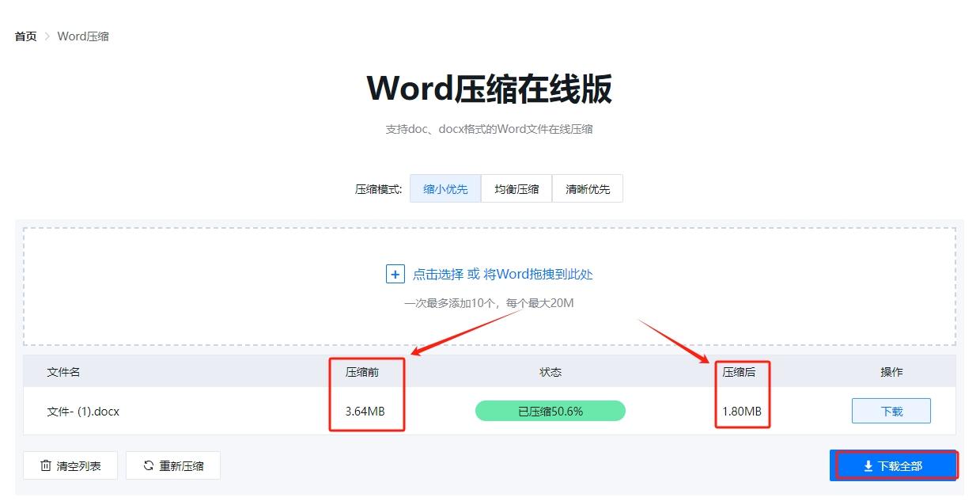Click 下载全部 to download all files
The height and width of the screenshot is (501, 980).
(x=895, y=465)
